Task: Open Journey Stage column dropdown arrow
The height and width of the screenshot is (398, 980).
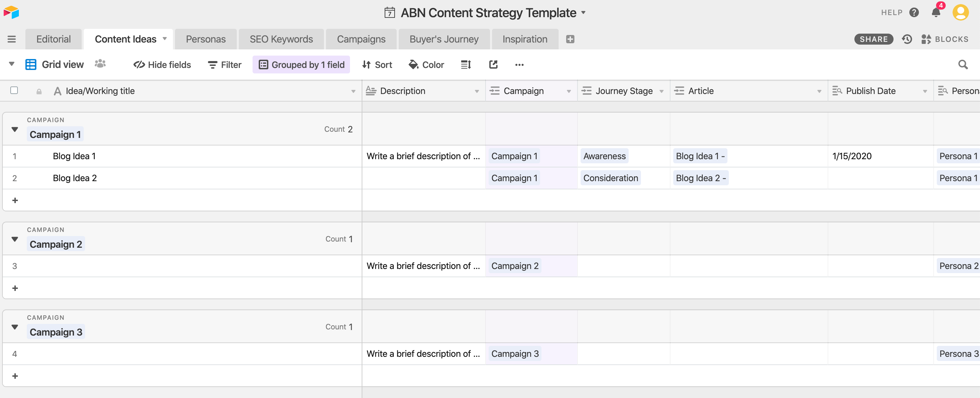Action: 662,91
